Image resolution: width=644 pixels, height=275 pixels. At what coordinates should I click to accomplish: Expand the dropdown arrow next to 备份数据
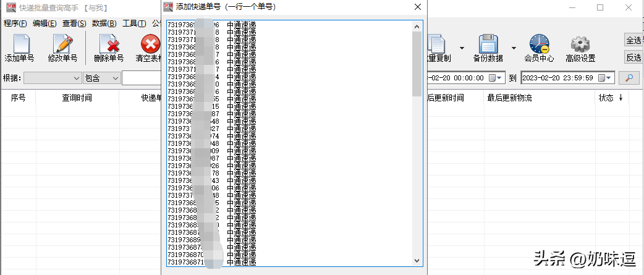click(x=514, y=48)
